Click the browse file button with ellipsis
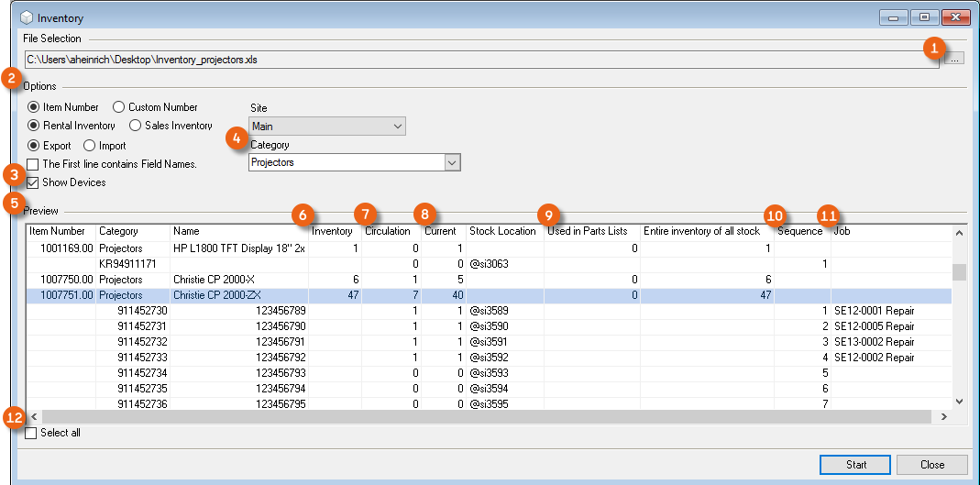Screen dimensions: 980x485 click(x=955, y=59)
